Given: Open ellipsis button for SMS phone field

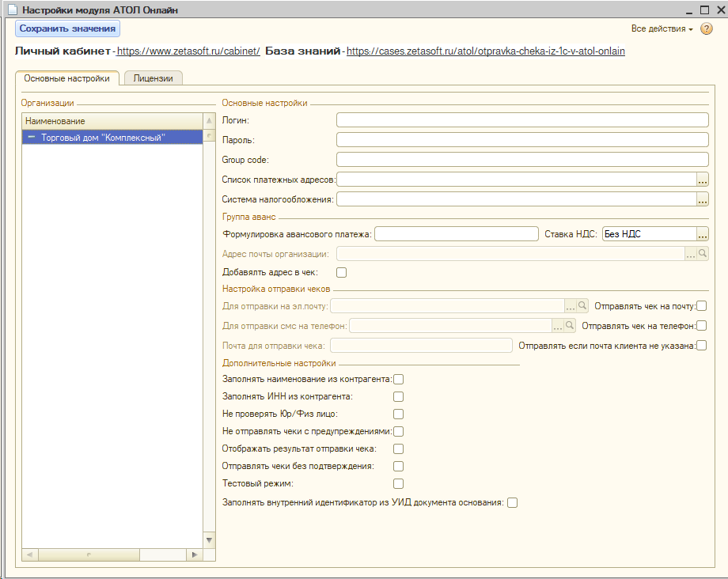Looking at the screenshot, I should pos(558,326).
